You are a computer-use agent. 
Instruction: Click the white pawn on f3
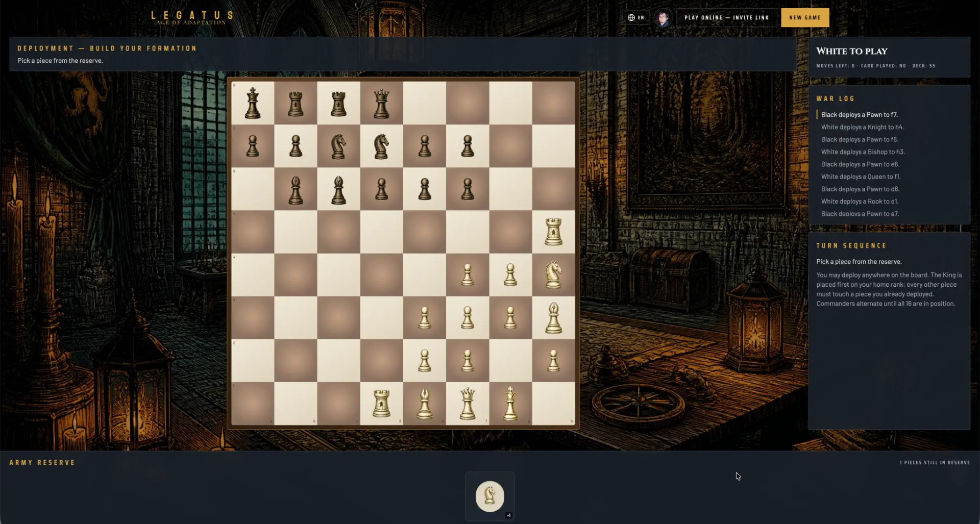click(x=468, y=317)
